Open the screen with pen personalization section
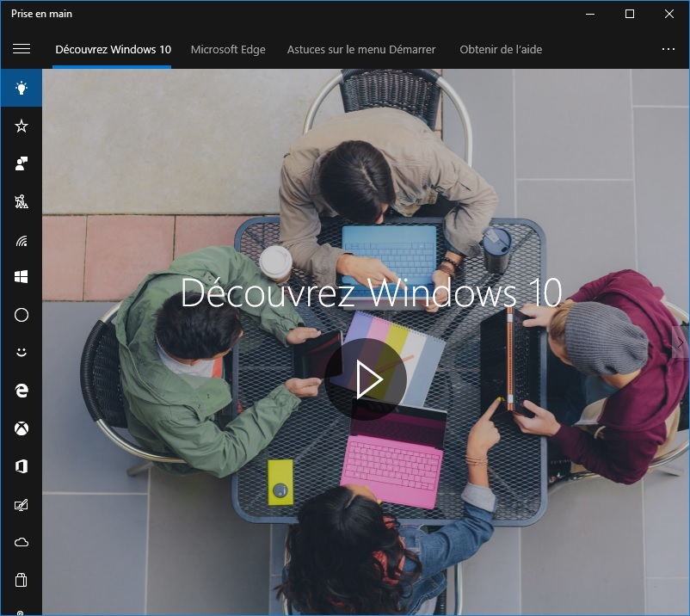690x616 pixels. coord(22,505)
